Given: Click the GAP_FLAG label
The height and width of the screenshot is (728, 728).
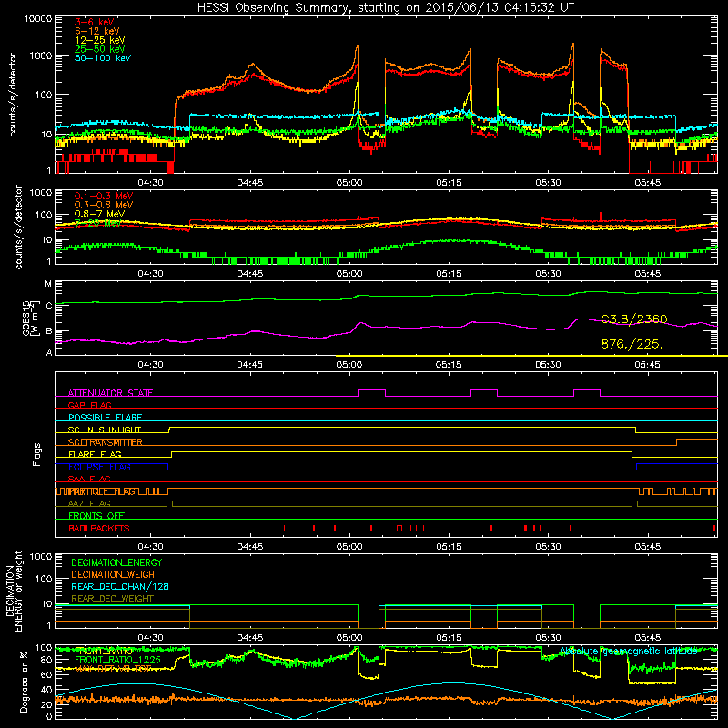Looking at the screenshot, I should pos(89,405).
